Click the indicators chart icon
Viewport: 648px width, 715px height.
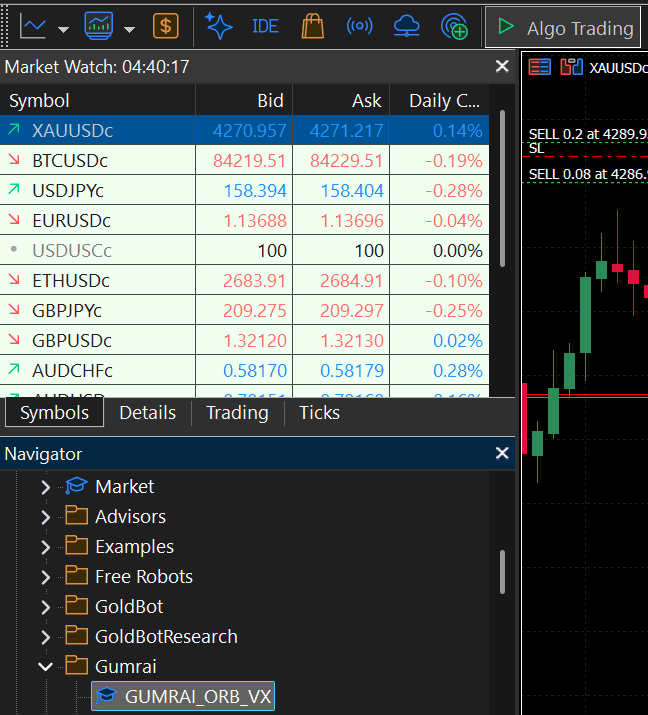[x=98, y=26]
